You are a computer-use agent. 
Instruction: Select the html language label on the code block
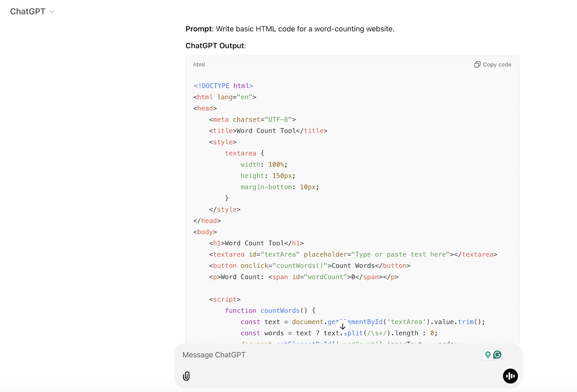point(199,64)
